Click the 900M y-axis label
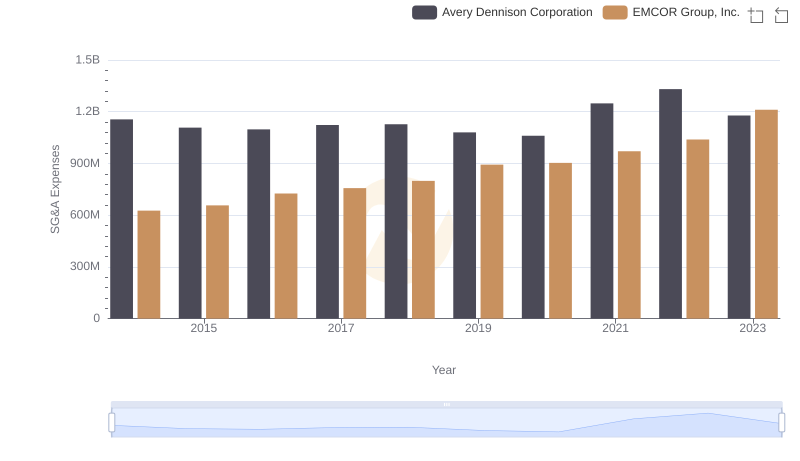Screen dimensions: 800x461 click(85, 163)
